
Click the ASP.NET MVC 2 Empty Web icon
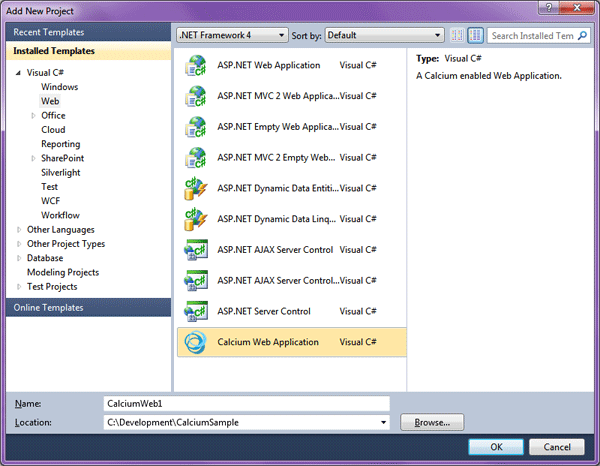tap(196, 158)
